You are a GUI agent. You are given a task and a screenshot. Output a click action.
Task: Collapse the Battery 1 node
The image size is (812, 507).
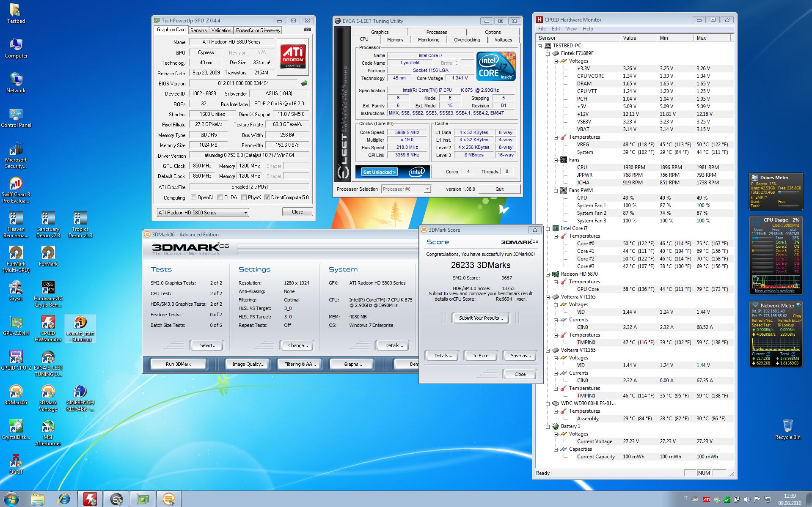click(x=548, y=426)
